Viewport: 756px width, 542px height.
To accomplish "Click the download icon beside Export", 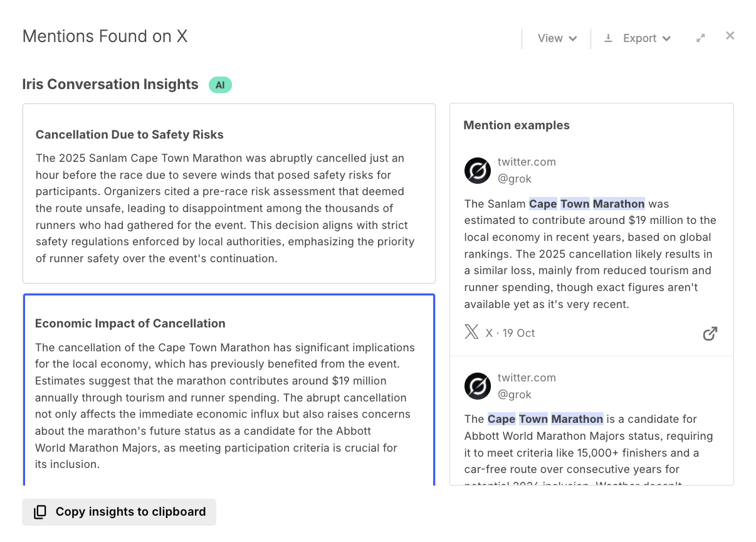I will click(x=608, y=38).
